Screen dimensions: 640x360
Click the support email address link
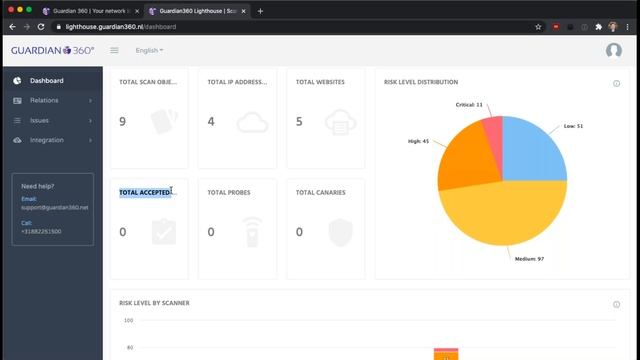[x=55, y=207]
